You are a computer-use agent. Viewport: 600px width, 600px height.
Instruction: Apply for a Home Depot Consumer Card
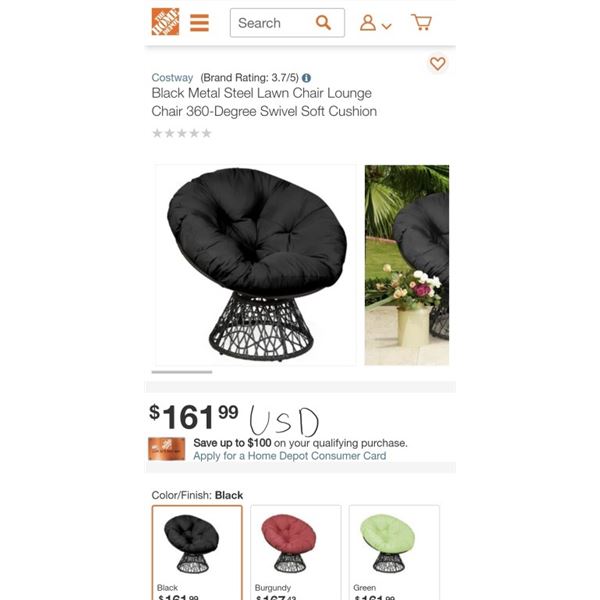[x=290, y=456]
